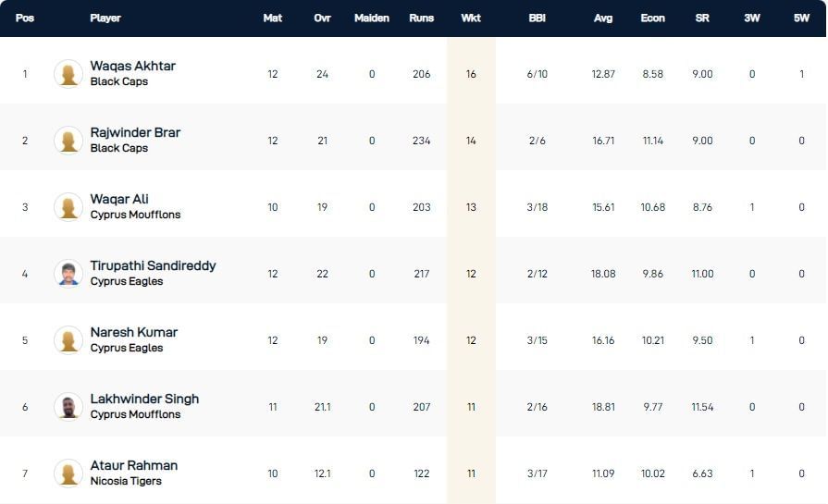Open Waqas Akhtar player link
The width and height of the screenshot is (828, 504).
click(132, 67)
